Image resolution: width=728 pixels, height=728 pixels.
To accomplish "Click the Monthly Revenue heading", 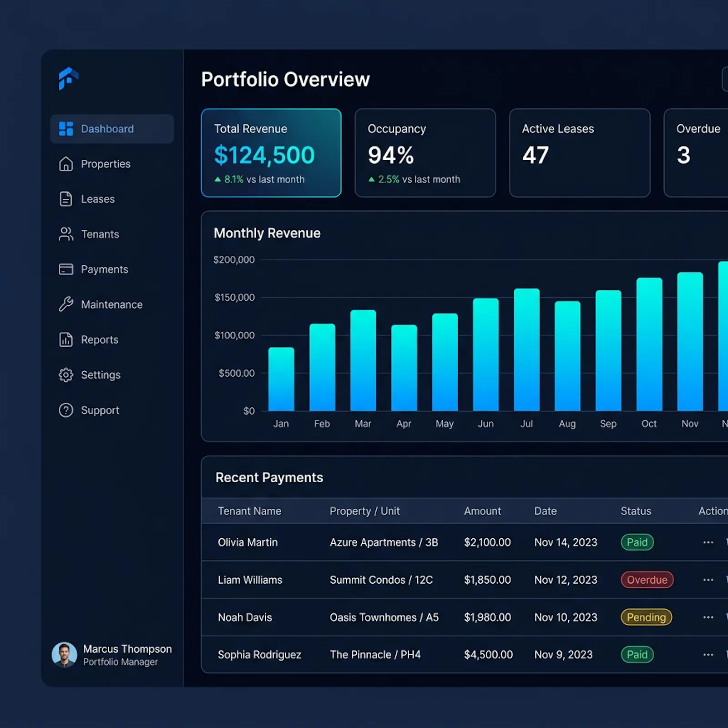I will point(267,233).
